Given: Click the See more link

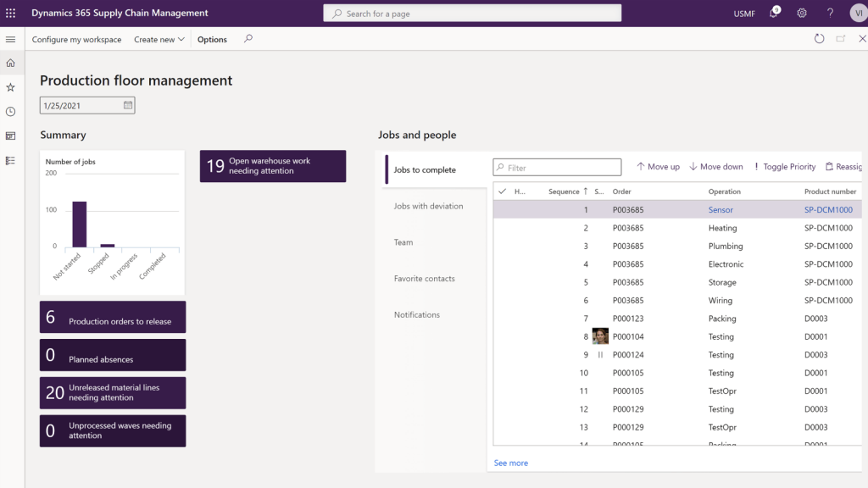Looking at the screenshot, I should (511, 463).
